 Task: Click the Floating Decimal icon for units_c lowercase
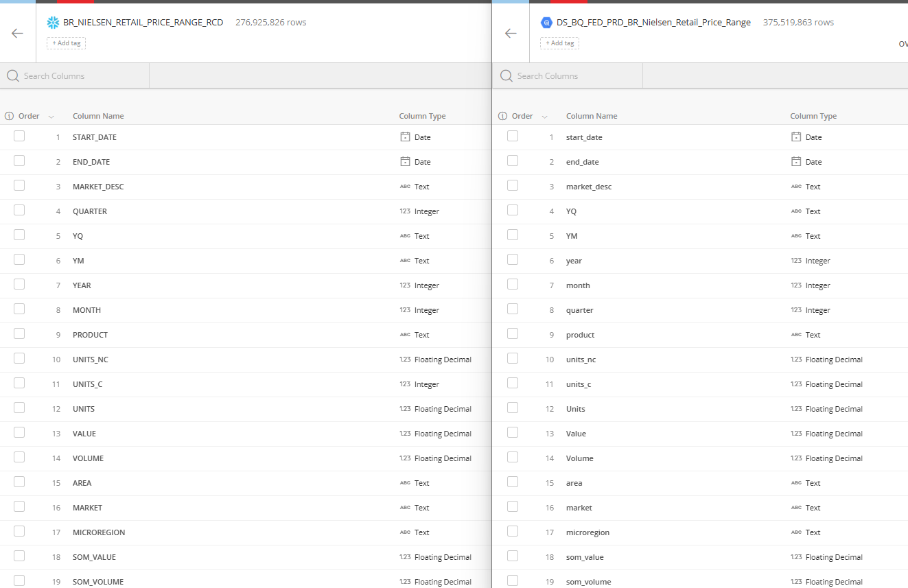(796, 384)
